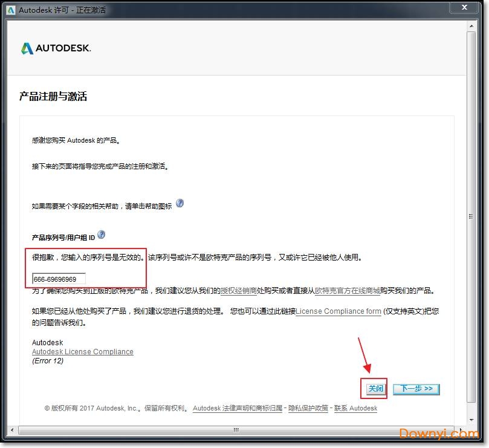Visit the 欧特克官方在线商城 link
Image resolution: width=489 pixels, height=448 pixels.
[348, 291]
